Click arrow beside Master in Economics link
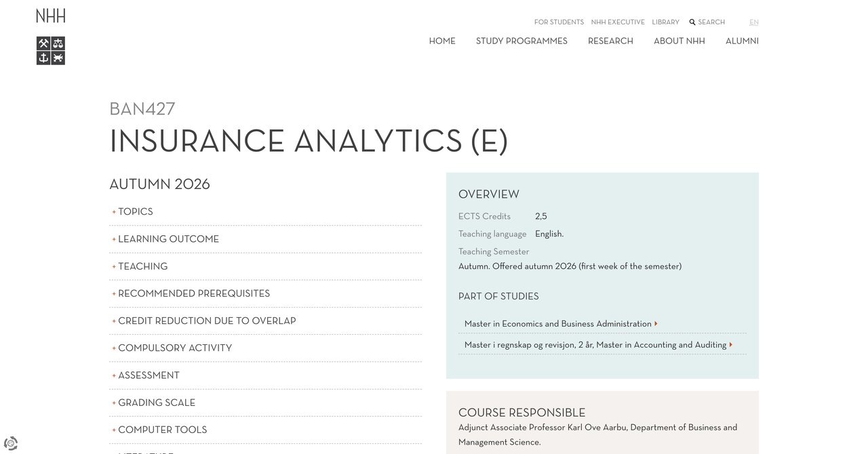The width and height of the screenshot is (868, 454). pyautogui.click(x=656, y=324)
